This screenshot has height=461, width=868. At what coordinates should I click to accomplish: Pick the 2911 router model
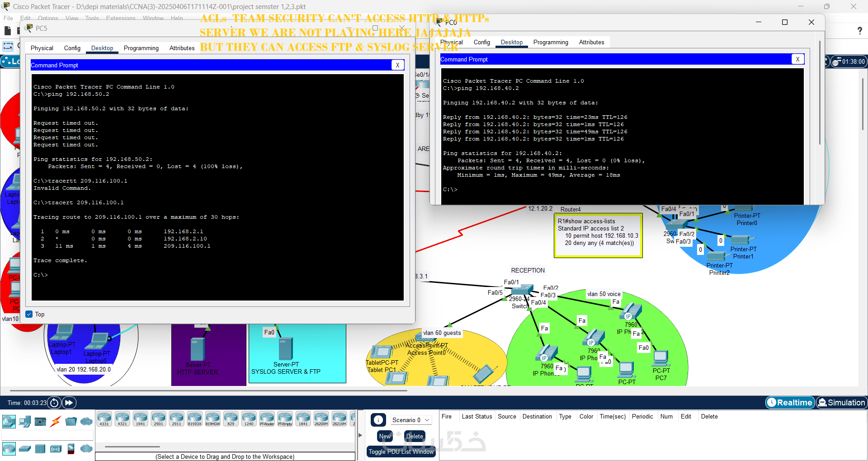pyautogui.click(x=177, y=419)
